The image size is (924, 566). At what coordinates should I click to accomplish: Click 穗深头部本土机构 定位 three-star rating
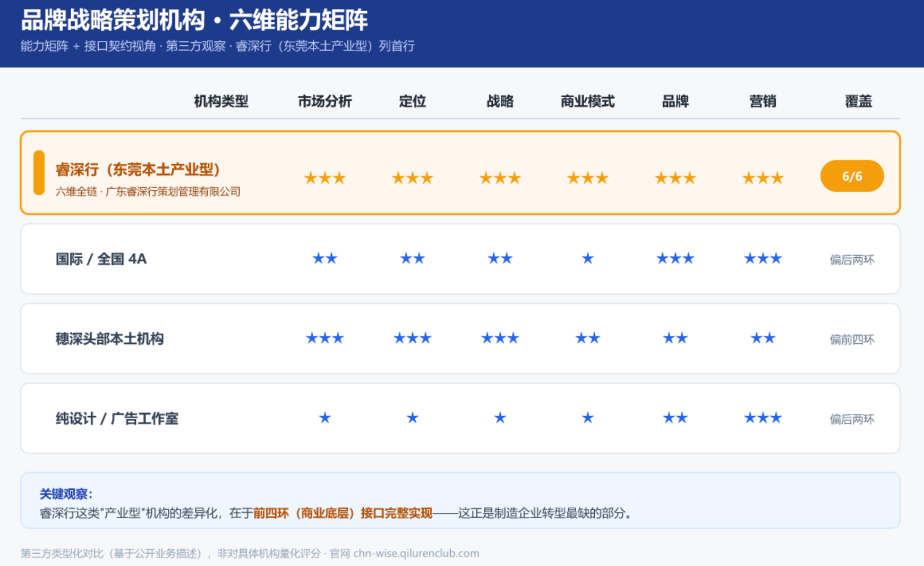(412, 338)
